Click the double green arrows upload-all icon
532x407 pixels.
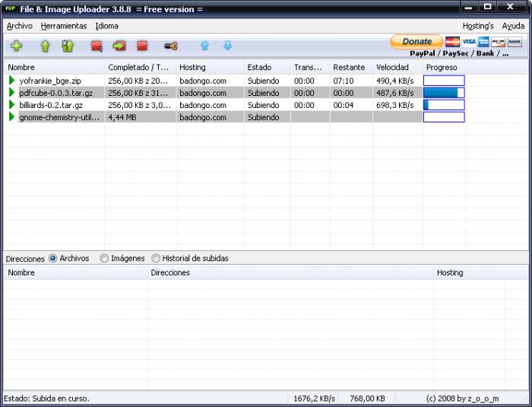tap(68, 46)
